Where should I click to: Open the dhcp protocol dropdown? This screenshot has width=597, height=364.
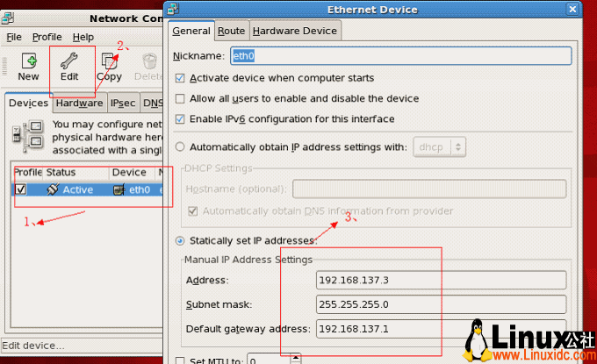coord(440,146)
